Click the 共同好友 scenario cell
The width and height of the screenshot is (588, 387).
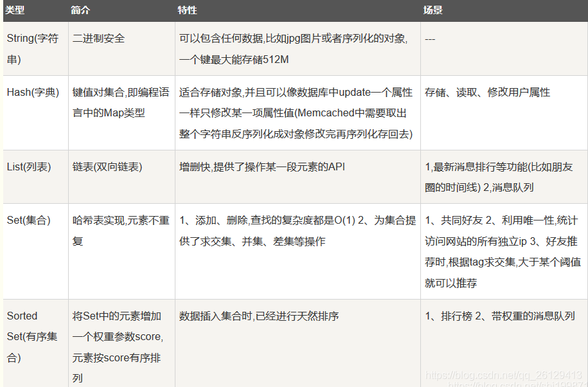pyautogui.click(x=504, y=251)
